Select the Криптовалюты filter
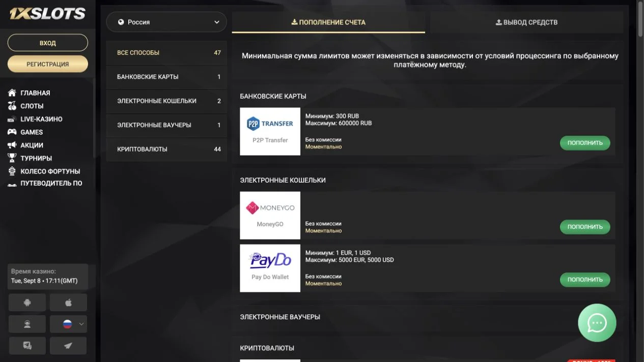The image size is (644, 362). [166, 149]
